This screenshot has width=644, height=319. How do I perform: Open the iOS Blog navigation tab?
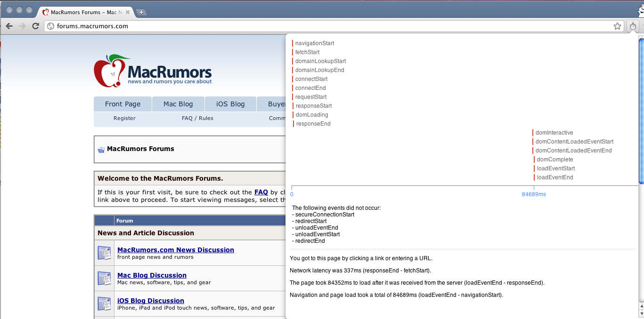coord(230,104)
